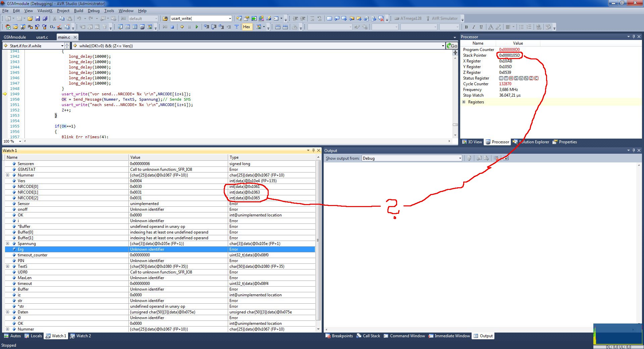This screenshot has width=644, height=349.
Task: Open the 100 % zoom dropdown
Action: tap(20, 141)
